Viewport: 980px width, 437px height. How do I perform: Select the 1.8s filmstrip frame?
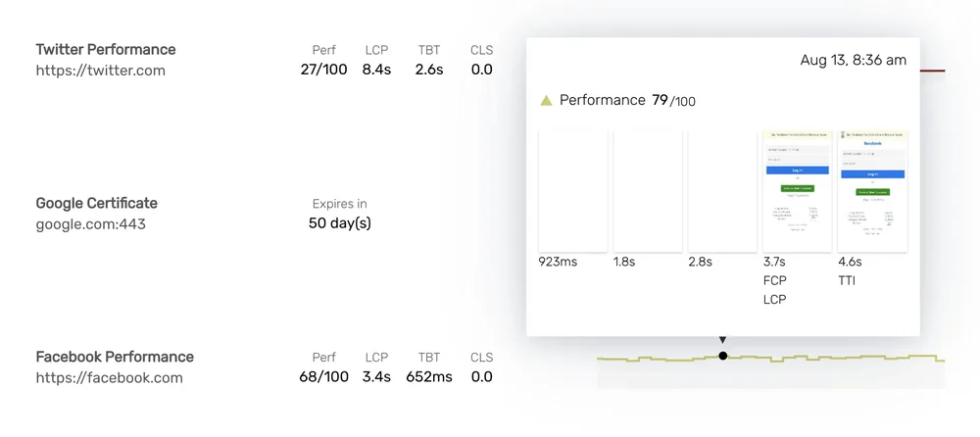(x=648, y=191)
